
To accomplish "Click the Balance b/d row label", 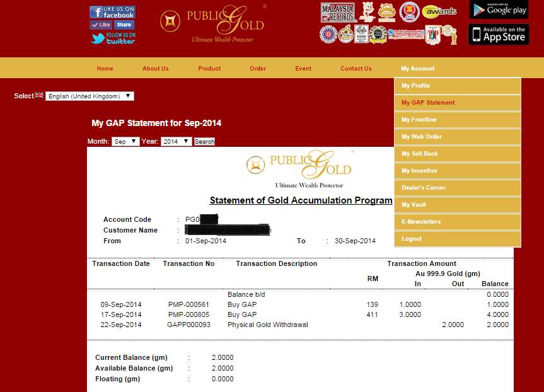I will click(x=246, y=294).
